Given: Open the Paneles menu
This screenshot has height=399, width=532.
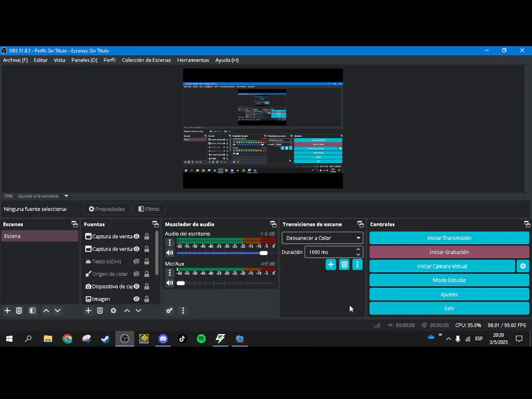Looking at the screenshot, I should (84, 60).
